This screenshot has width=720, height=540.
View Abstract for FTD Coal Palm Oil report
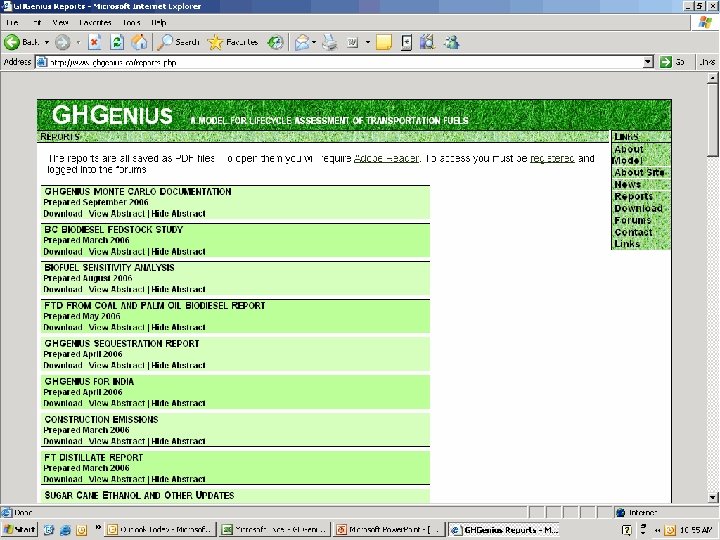point(117,327)
